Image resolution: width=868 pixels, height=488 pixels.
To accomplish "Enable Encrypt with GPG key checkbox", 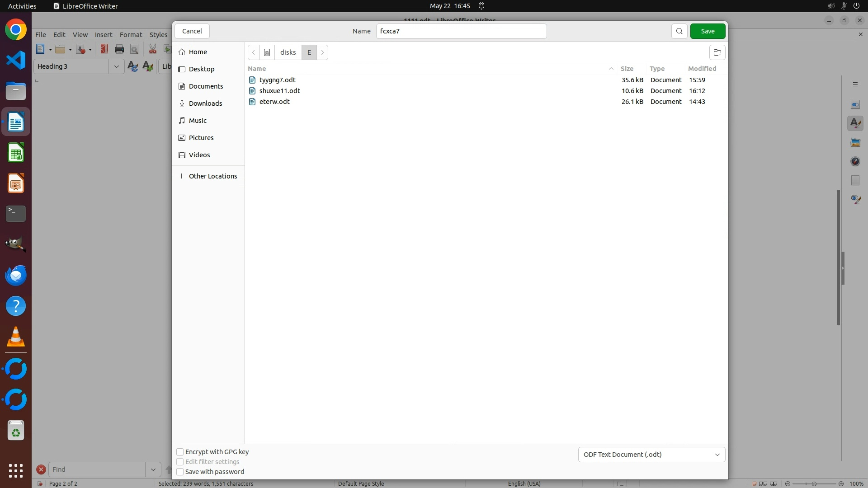I will pyautogui.click(x=180, y=452).
